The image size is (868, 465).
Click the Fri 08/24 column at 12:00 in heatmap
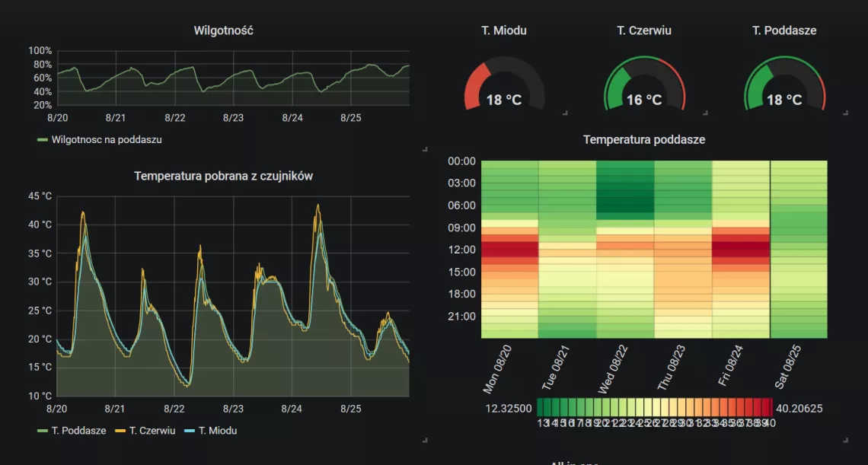coord(741,249)
